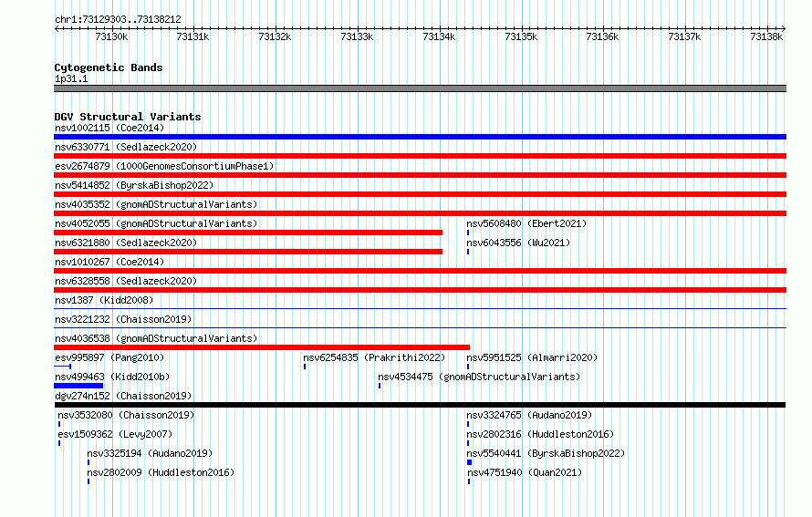Click the short blue nsv499463 bar

coord(78,386)
